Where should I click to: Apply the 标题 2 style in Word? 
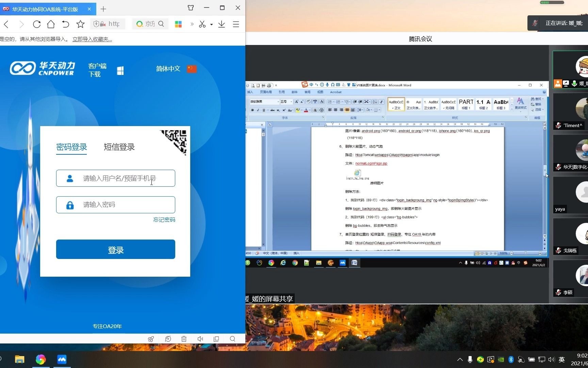(483, 104)
